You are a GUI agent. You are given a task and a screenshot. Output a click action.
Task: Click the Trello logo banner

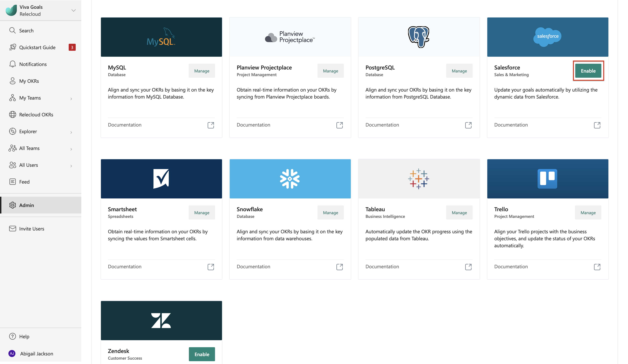coord(548,179)
